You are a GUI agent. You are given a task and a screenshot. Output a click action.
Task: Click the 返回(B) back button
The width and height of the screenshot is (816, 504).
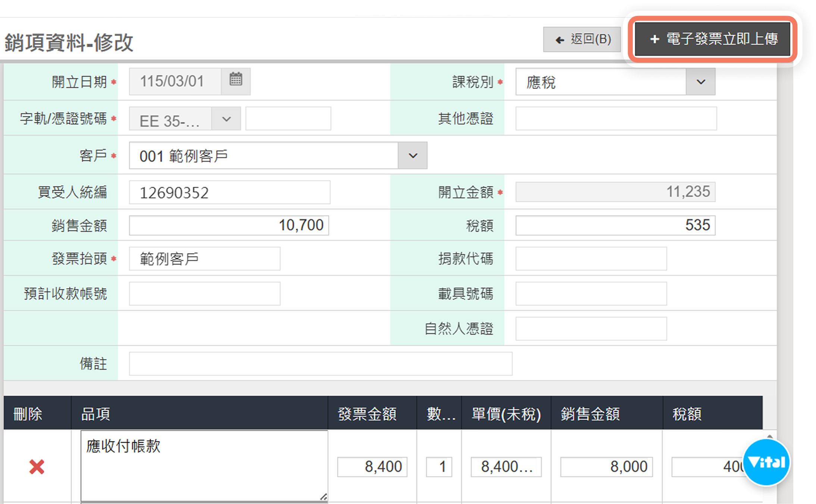pyautogui.click(x=582, y=39)
